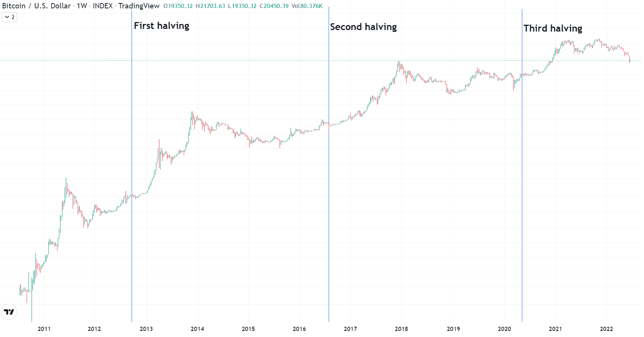Click the close price value C20450.39
The height and width of the screenshot is (337, 644).
(274, 6)
